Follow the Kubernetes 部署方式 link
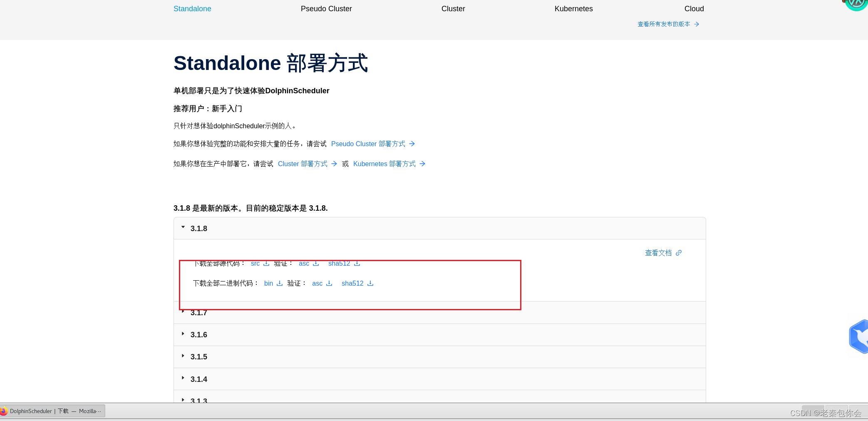Viewport: 868px width, 421px height. 384,164
